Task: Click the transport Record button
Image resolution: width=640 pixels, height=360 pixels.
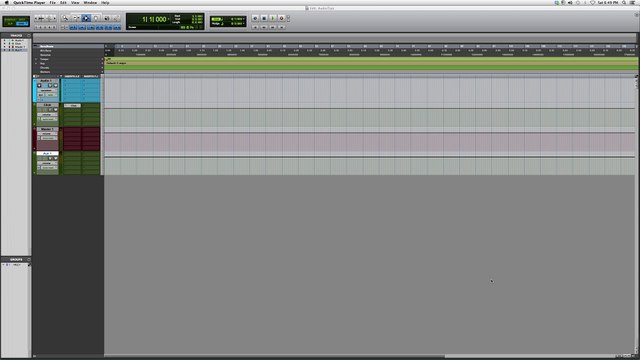Action: (281, 18)
